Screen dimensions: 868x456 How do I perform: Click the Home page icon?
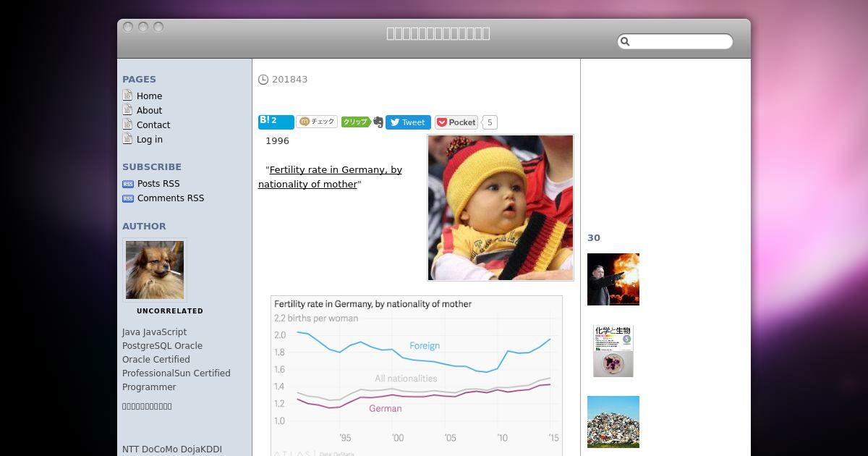click(x=127, y=96)
